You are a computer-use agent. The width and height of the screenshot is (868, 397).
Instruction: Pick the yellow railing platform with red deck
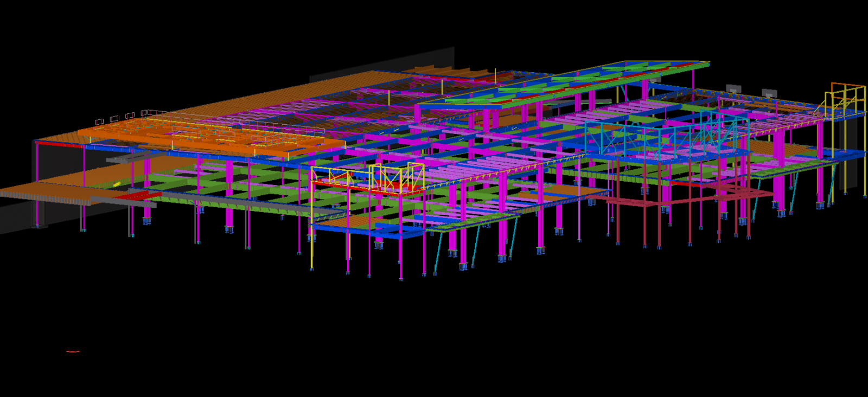tap(368, 179)
